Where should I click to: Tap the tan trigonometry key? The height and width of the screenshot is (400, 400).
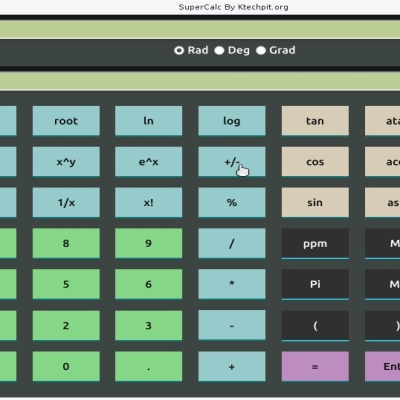(x=315, y=121)
